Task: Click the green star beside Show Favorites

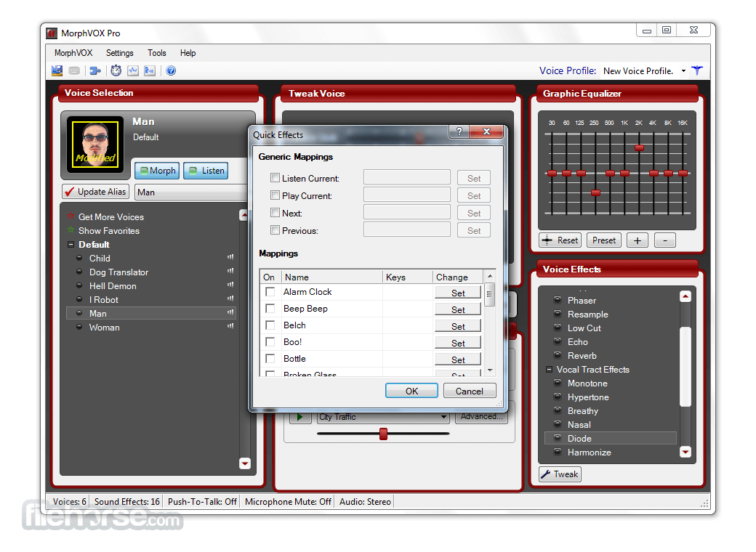Action: pos(71,230)
